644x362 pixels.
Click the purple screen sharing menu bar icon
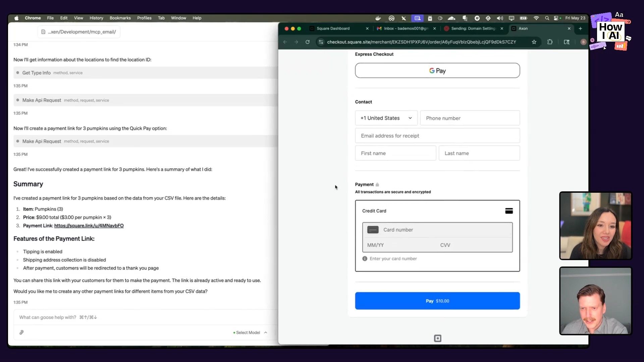417,18
